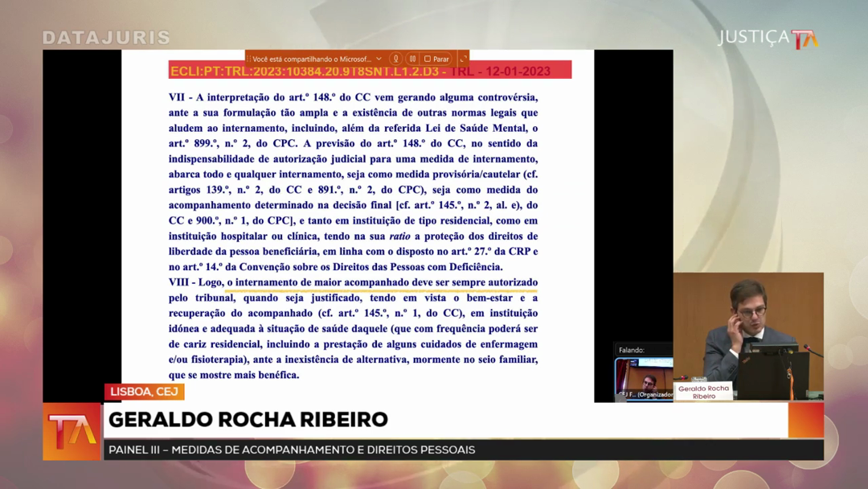
Task: Click the Painel III title bar
Action: click(292, 450)
